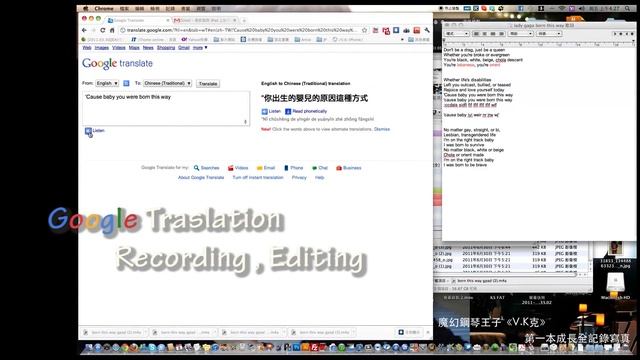The height and width of the screenshot is (360, 640).
Task: Open the Privacy link
Action: [299, 178]
